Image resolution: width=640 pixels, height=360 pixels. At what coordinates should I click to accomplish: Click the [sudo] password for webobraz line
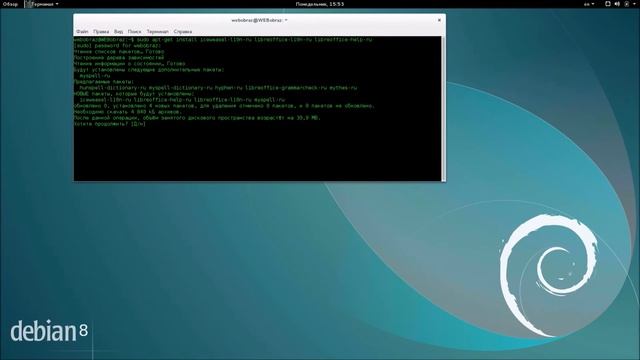pyautogui.click(x=118, y=46)
